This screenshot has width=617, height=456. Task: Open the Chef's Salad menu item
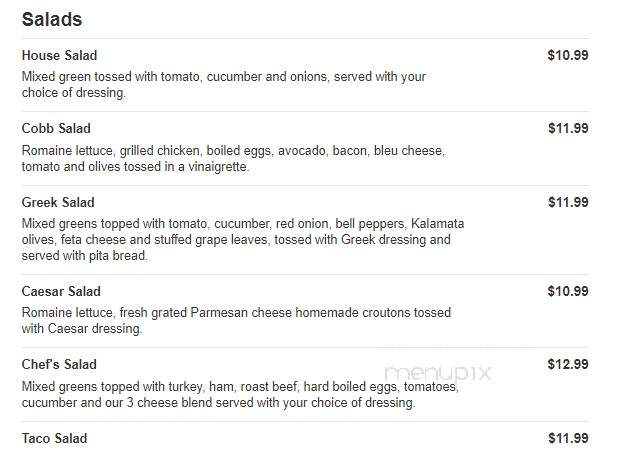[59, 364]
